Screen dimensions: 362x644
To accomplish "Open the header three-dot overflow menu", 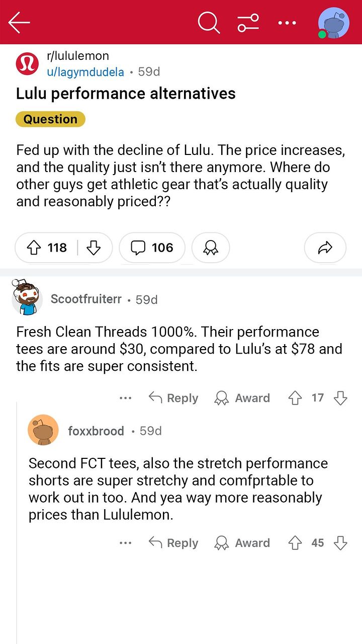I will click(287, 23).
